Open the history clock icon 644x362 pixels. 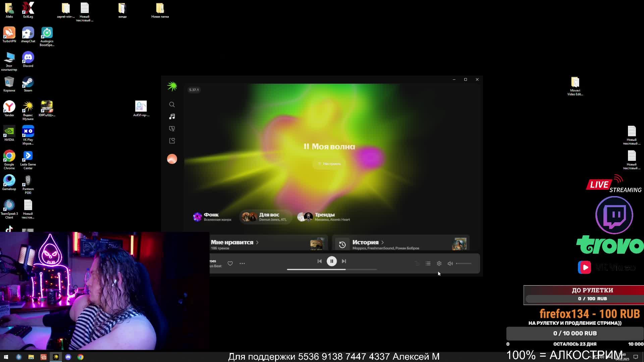coord(342,245)
